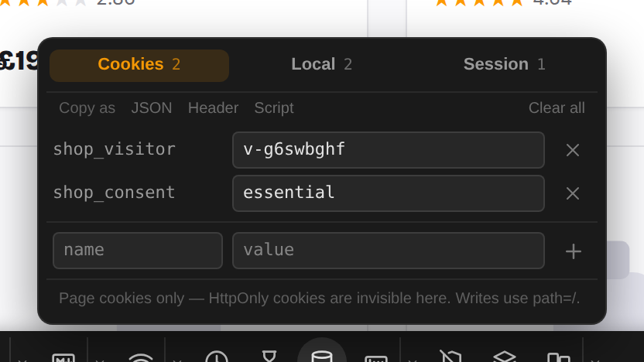Delete the shop_consent cookie
Image resolution: width=644 pixels, height=362 pixels.
tap(573, 193)
